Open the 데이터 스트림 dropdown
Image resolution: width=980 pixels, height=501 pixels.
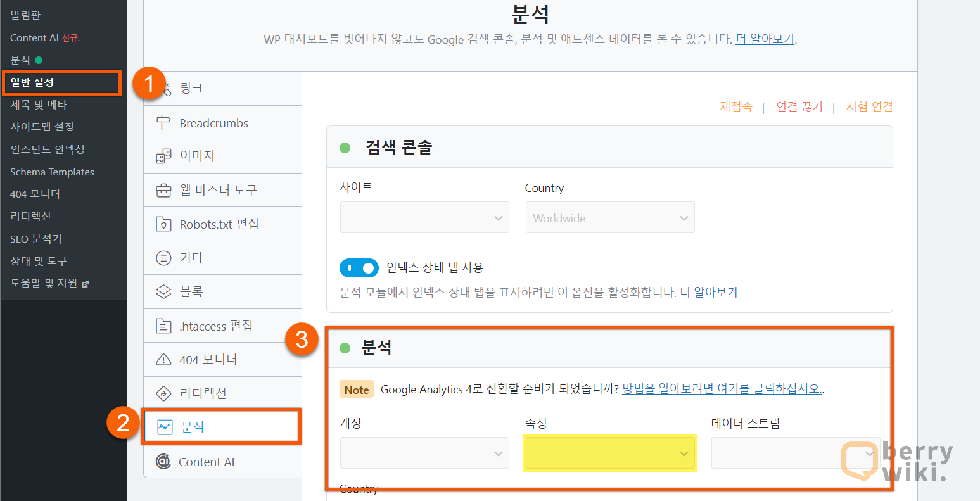coord(796,453)
